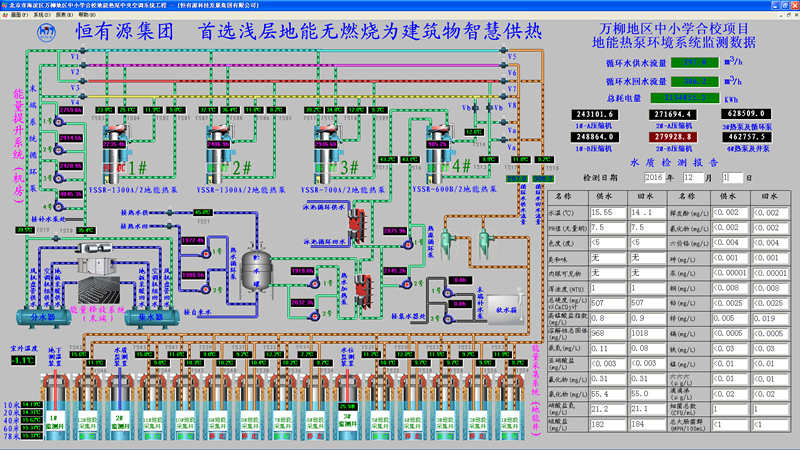800x450 pixels.
Task: Click valve V4 on the yellow pipe
Action: point(83,96)
